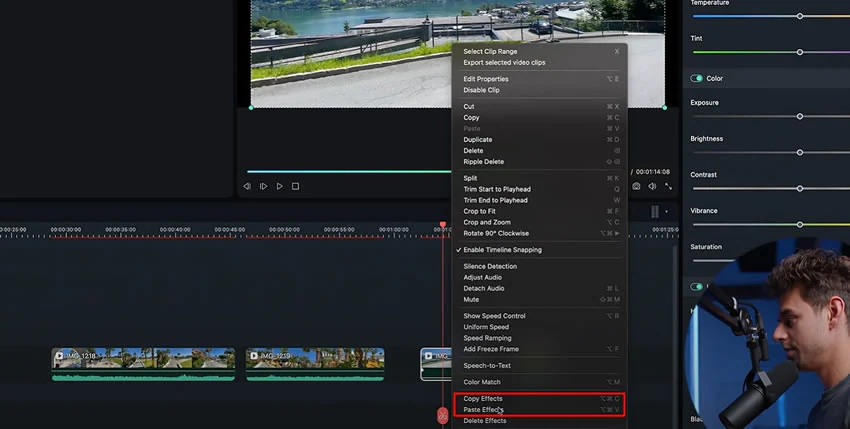Start preview playback with the play triangle
The width and height of the screenshot is (850, 429).
click(280, 186)
